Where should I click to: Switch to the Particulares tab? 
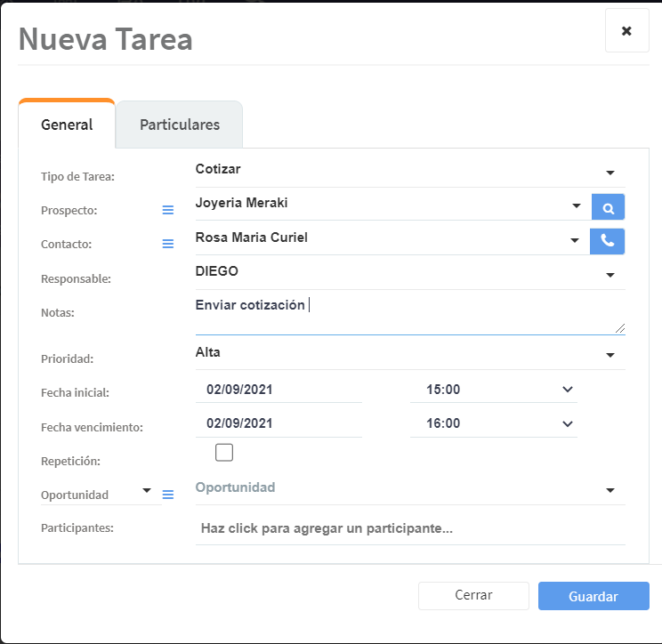[x=180, y=125]
